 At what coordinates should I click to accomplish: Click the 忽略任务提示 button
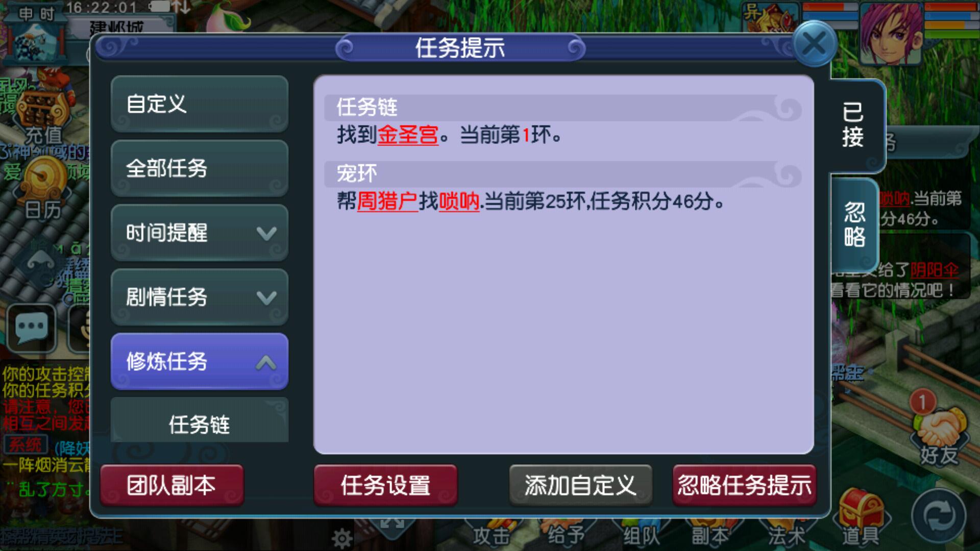click(x=744, y=485)
